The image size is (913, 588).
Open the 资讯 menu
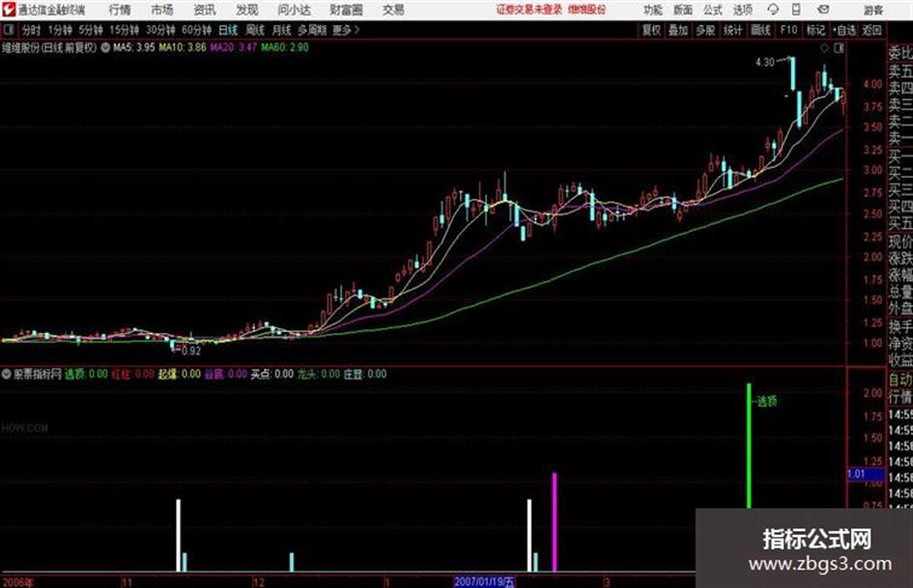(x=205, y=10)
